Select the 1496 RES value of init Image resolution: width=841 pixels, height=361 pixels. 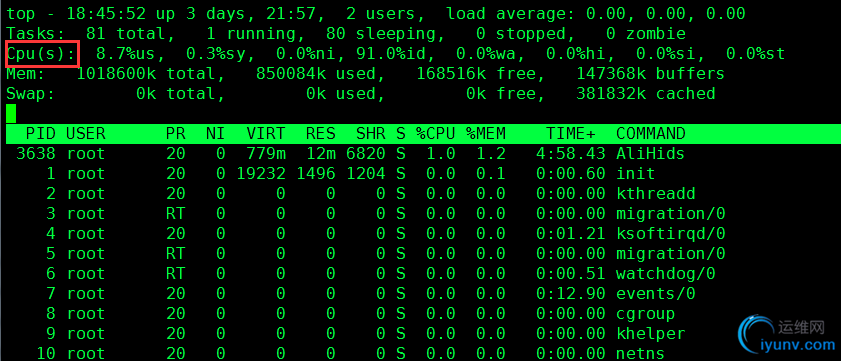(x=315, y=174)
